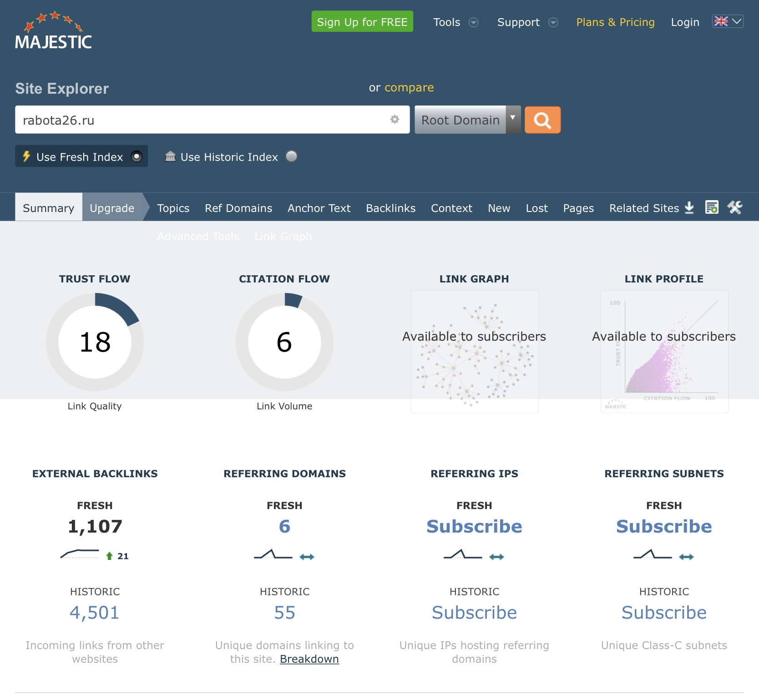Click Historic Subscribe under Referring Subnets
Screen dimensions: 759x700
664,612
